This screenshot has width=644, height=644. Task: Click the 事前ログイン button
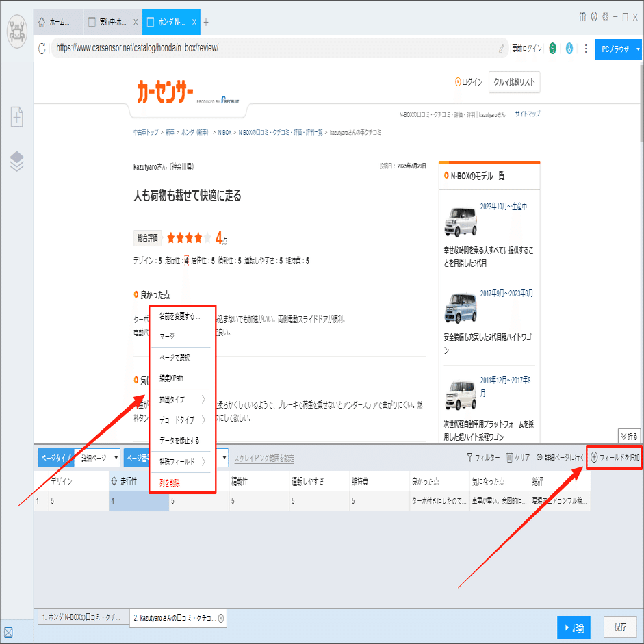click(527, 49)
